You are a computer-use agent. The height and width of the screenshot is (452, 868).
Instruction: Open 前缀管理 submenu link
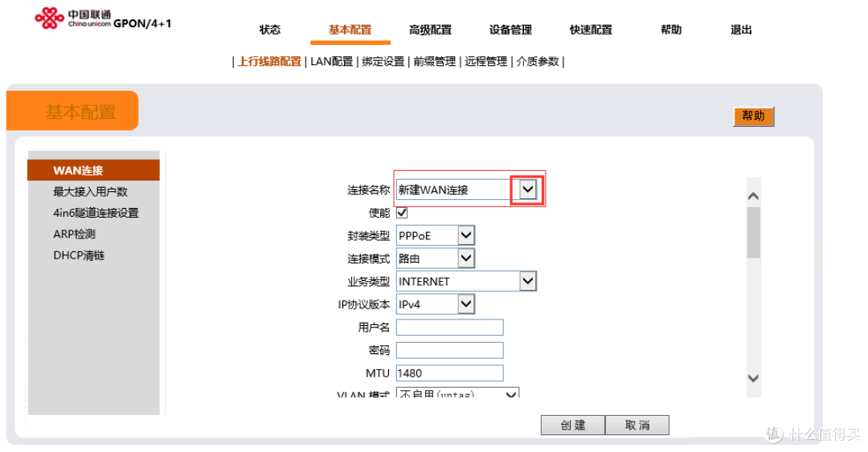tap(435, 61)
